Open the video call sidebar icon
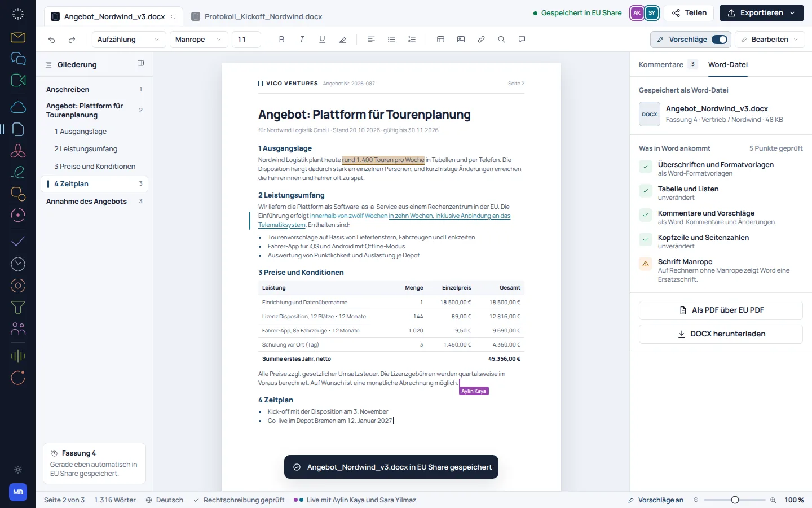The image size is (812, 508). (18, 80)
